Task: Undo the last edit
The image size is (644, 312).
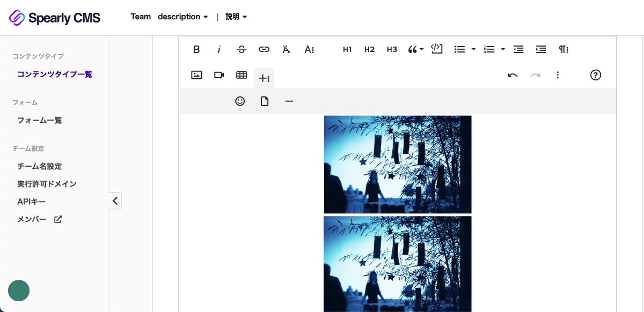Action: [513, 75]
